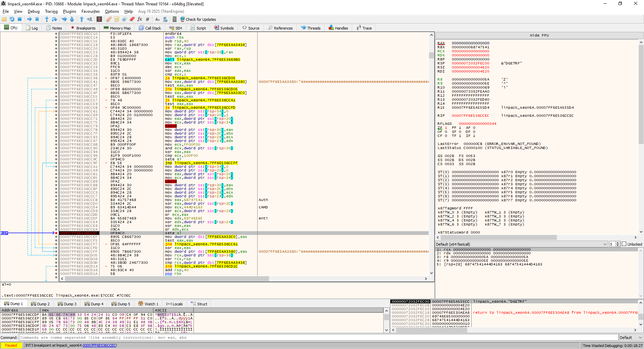Screen dimensions: 644x349
Task: Open the Calculator icon
Action: click(174, 19)
